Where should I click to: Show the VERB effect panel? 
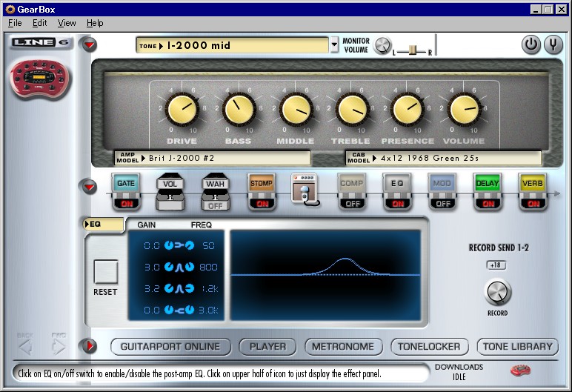533,184
